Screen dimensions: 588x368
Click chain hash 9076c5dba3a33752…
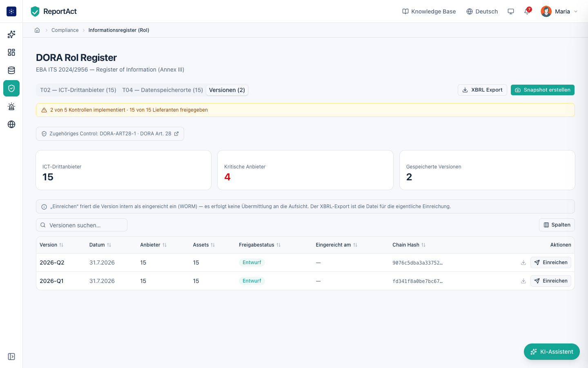tap(417, 263)
